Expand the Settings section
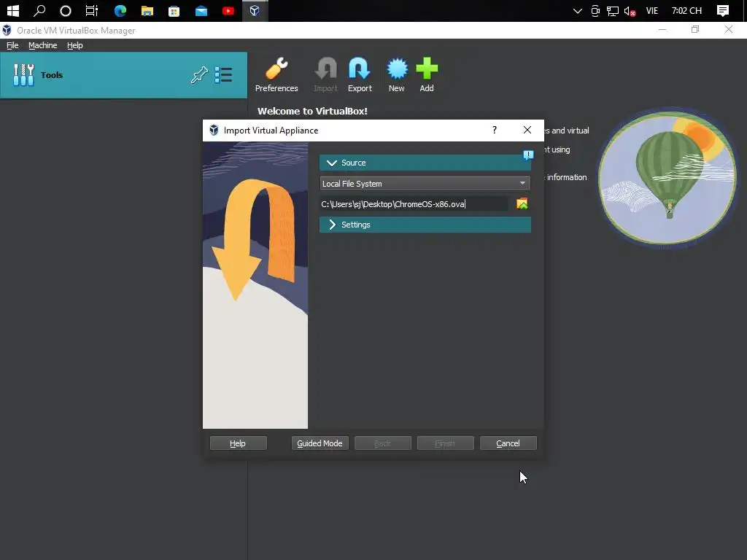Viewport: 747px width, 560px height. (x=425, y=225)
